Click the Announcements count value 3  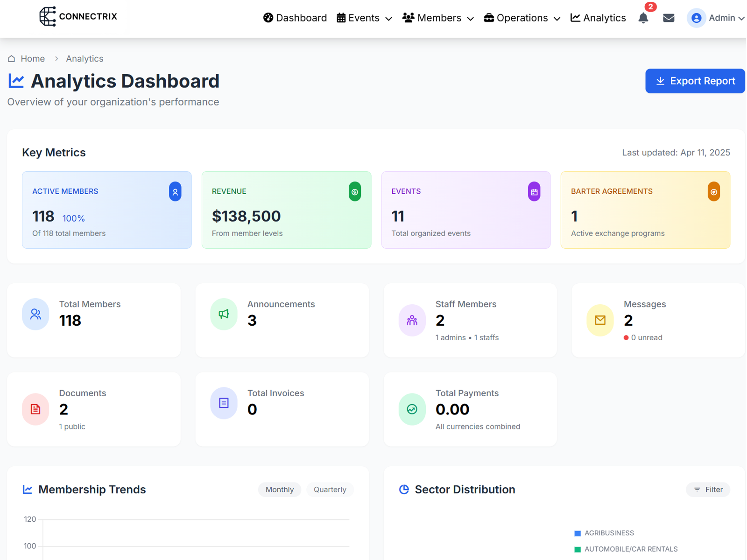coord(252,321)
